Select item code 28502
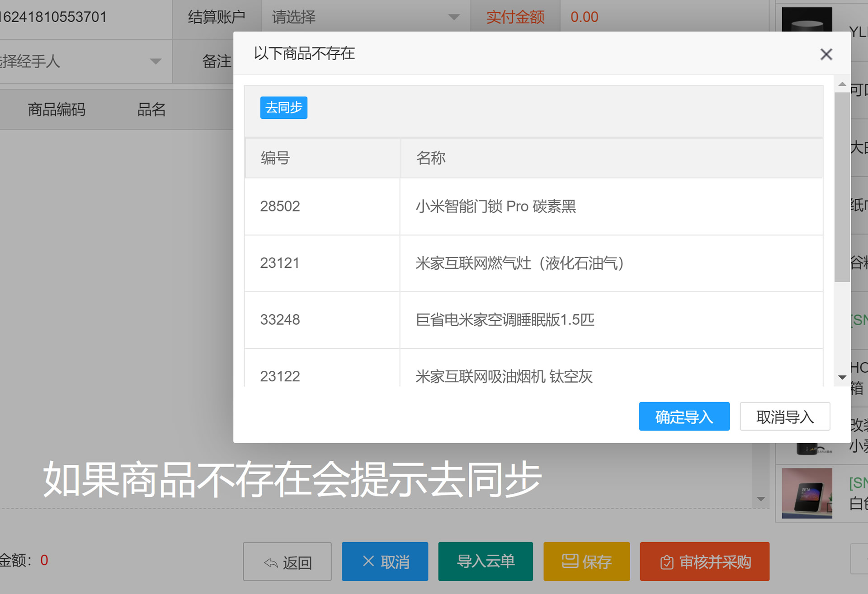 (x=280, y=206)
